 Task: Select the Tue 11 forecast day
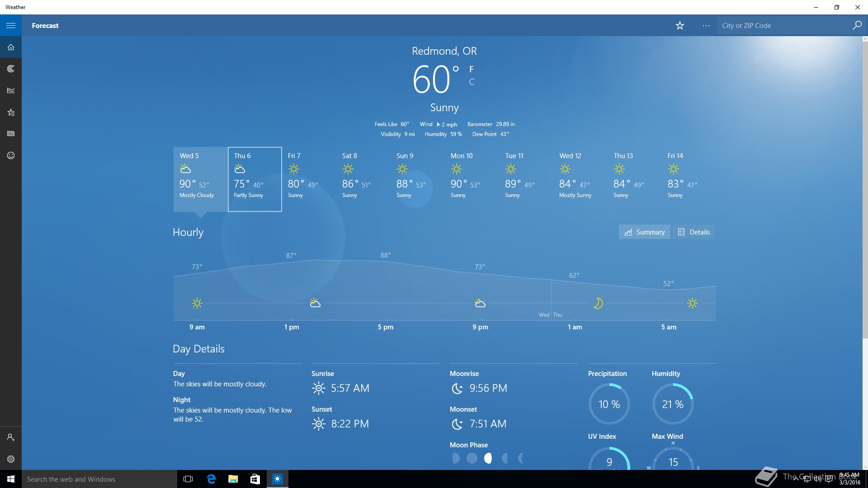[x=526, y=179]
